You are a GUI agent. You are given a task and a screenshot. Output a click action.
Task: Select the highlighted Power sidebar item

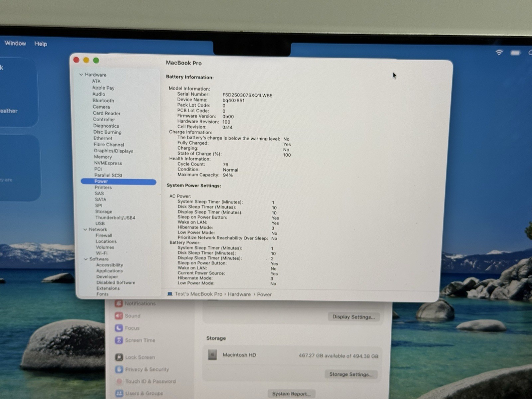pyautogui.click(x=118, y=182)
